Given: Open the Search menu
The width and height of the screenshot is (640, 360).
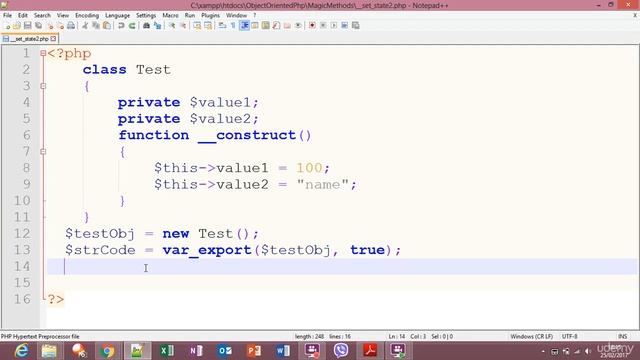Looking at the screenshot, I should pyautogui.click(x=42, y=16).
